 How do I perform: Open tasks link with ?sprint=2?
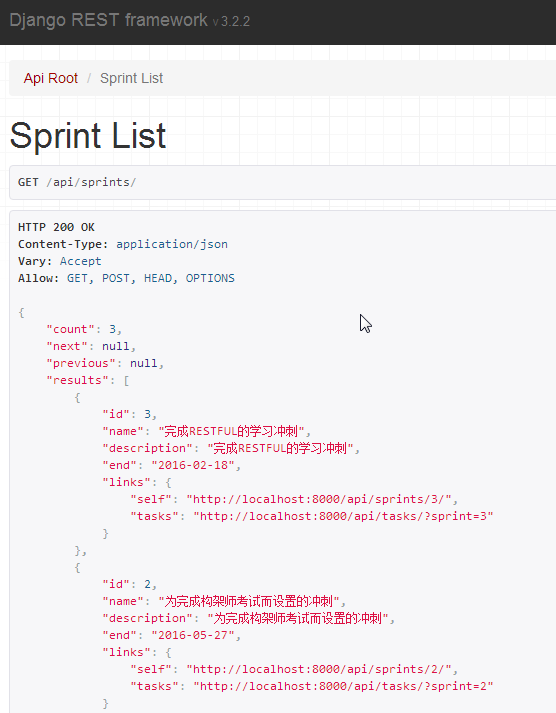click(343, 686)
